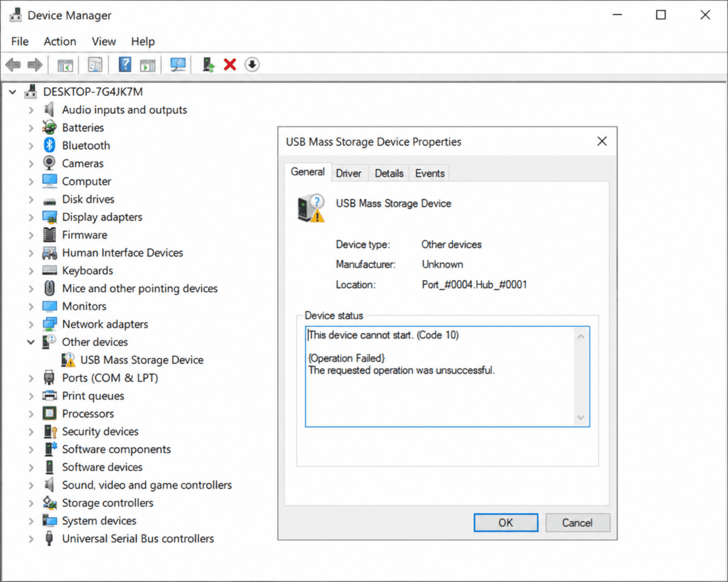Screen dimensions: 728x582
Task: Click inside the Device status text box
Action: (447, 377)
